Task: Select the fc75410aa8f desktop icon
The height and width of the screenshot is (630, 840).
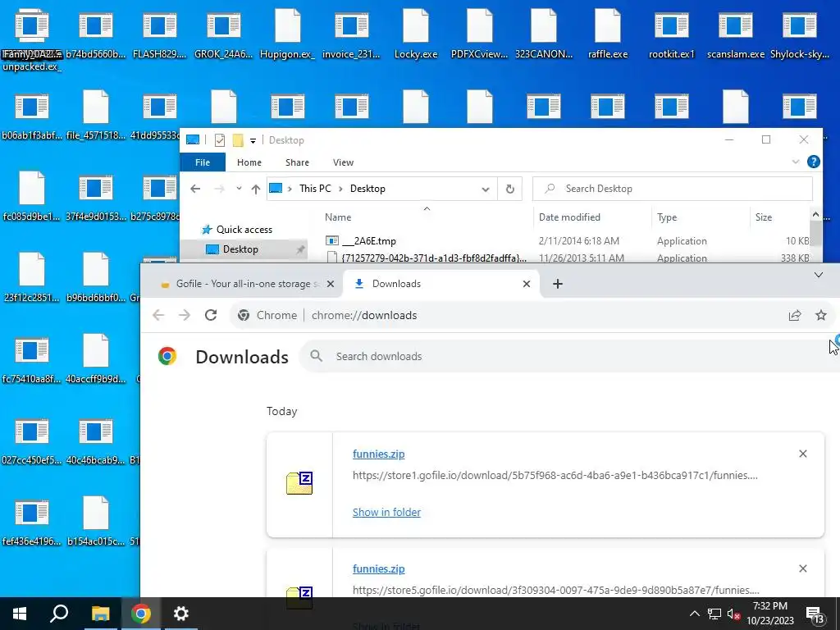Action: pos(32,359)
